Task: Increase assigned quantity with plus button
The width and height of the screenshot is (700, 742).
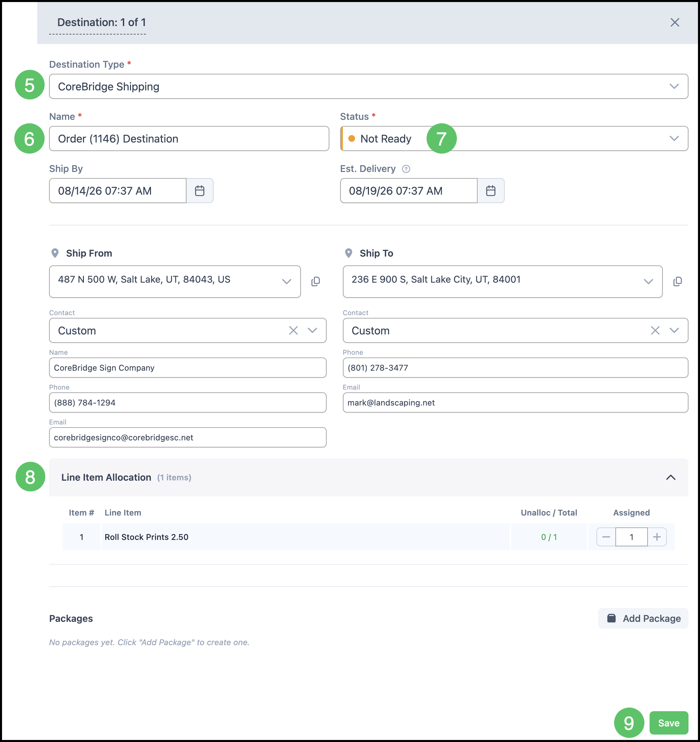Action: point(657,537)
